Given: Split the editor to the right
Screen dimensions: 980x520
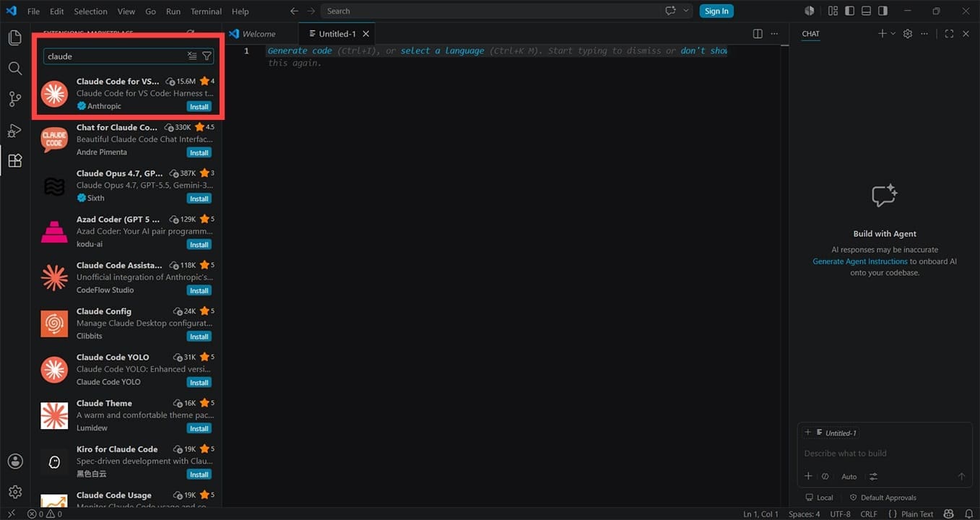Looking at the screenshot, I should pos(758,34).
